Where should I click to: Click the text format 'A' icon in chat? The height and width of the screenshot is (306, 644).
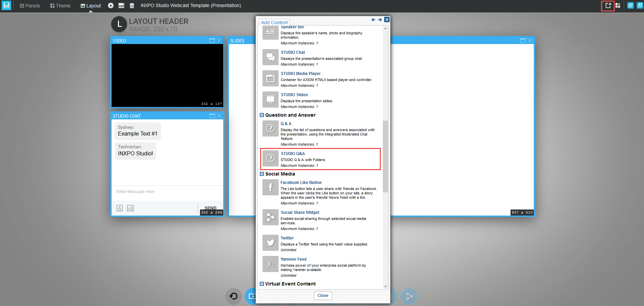(120, 208)
